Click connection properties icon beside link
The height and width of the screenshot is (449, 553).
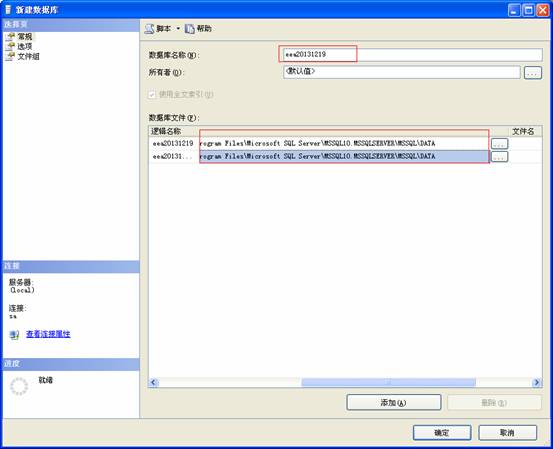click(14, 335)
